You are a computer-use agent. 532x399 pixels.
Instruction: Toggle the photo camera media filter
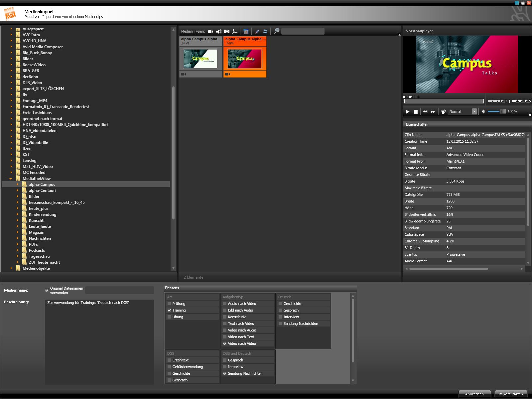click(x=227, y=32)
